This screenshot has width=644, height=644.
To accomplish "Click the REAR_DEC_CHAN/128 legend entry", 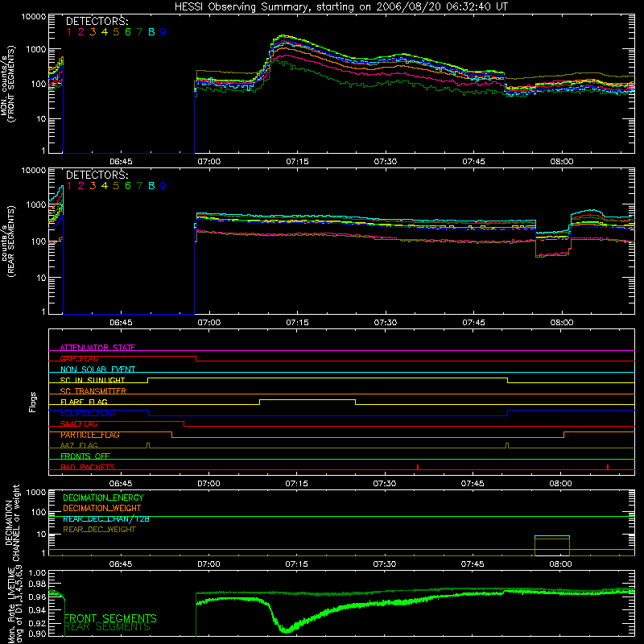I will pyautogui.click(x=106, y=518).
